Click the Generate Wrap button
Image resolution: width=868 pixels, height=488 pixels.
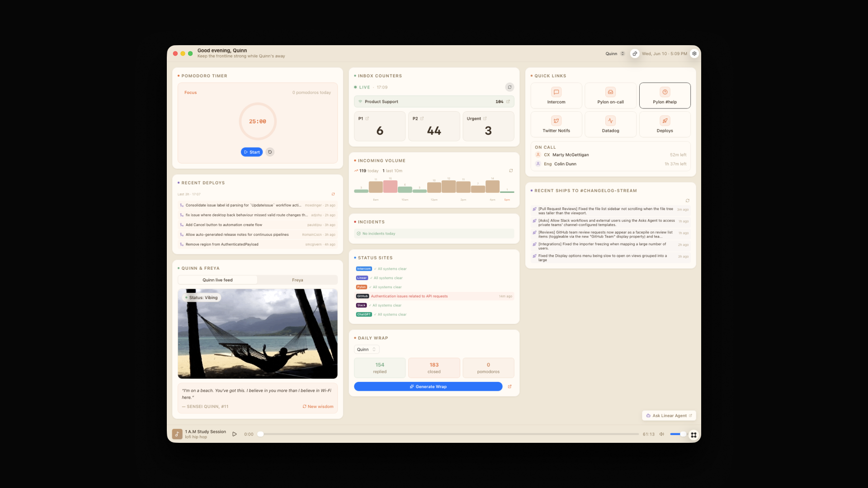point(428,387)
